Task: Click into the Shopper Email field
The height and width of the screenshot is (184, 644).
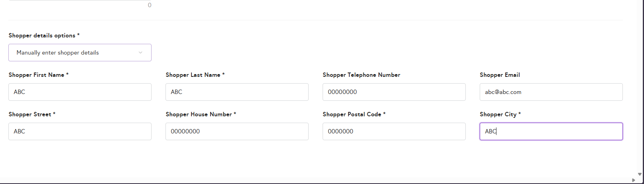Action: point(551,92)
